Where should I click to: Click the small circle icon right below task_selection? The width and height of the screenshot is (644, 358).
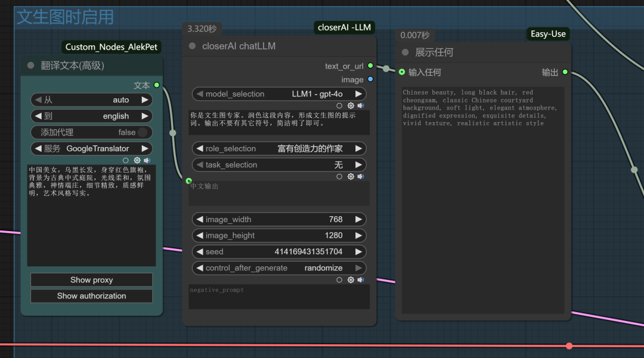(x=339, y=176)
